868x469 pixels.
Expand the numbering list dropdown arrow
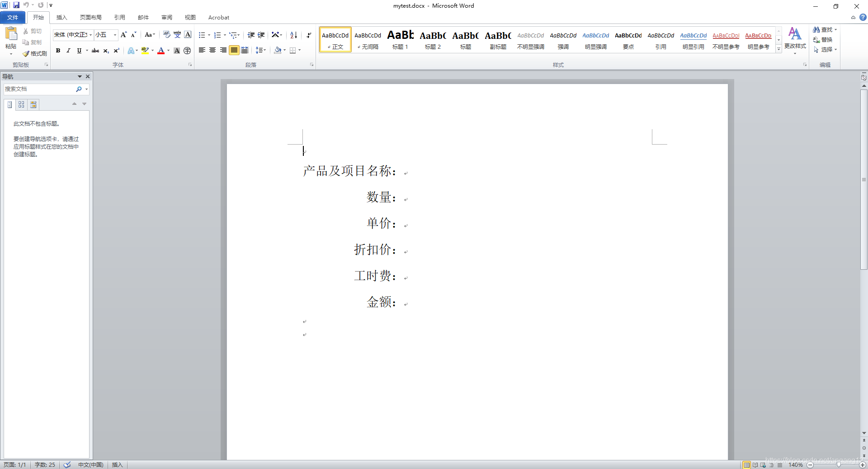[x=225, y=35]
